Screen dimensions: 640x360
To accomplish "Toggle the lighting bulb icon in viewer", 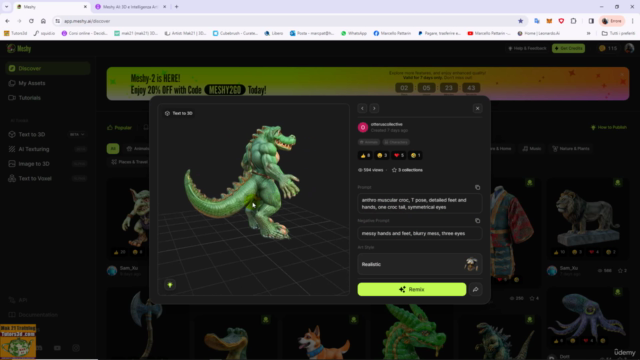I will [x=170, y=285].
